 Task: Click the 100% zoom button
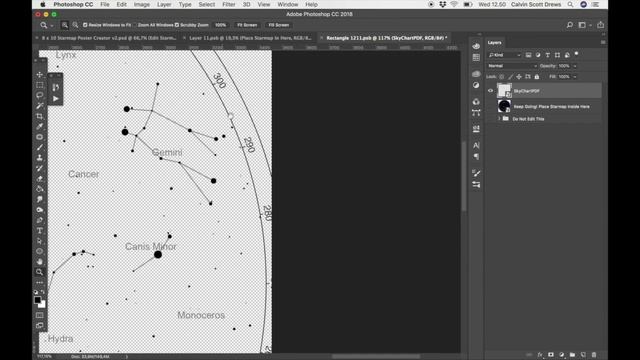pos(220,25)
